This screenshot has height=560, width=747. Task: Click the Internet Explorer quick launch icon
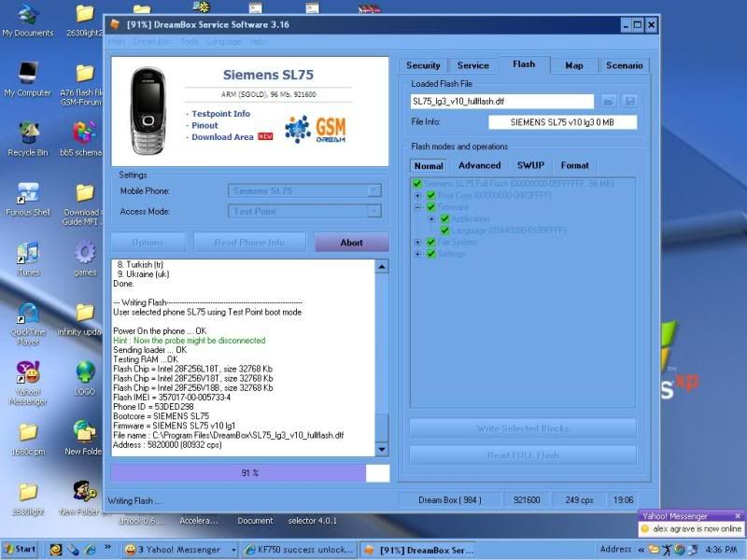90,550
